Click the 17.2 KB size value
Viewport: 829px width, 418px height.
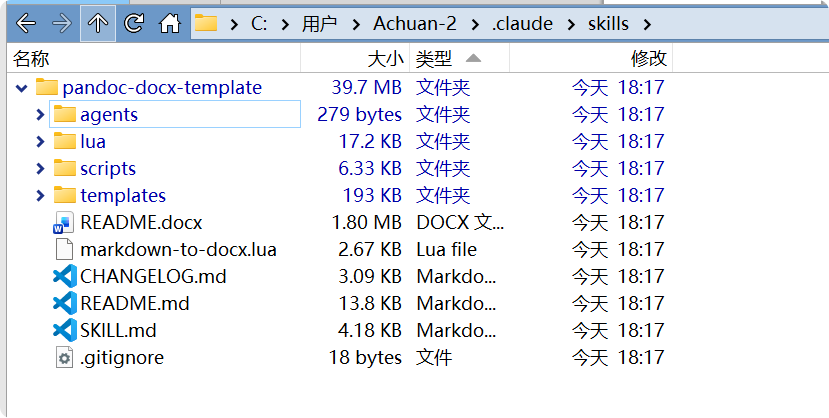(370, 141)
